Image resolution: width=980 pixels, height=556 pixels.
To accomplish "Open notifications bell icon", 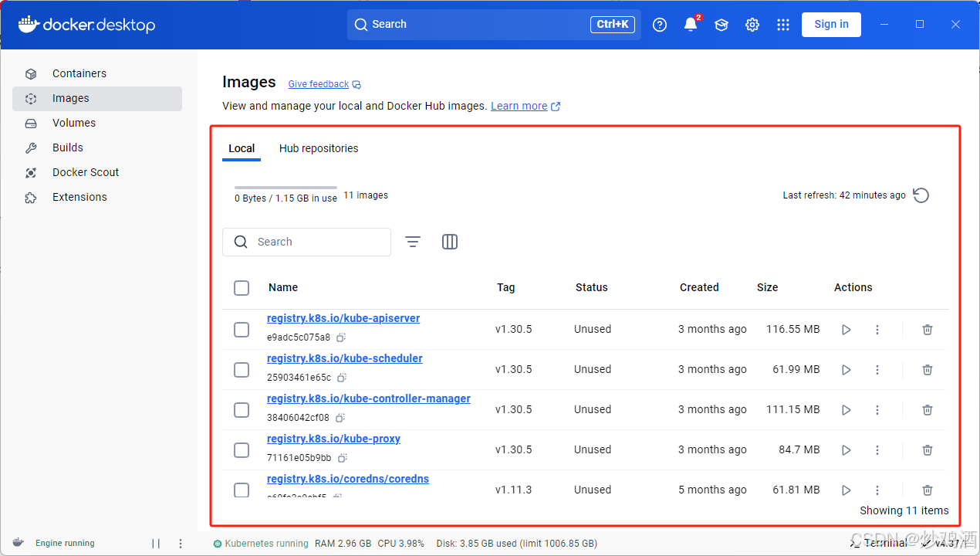I will (x=691, y=25).
